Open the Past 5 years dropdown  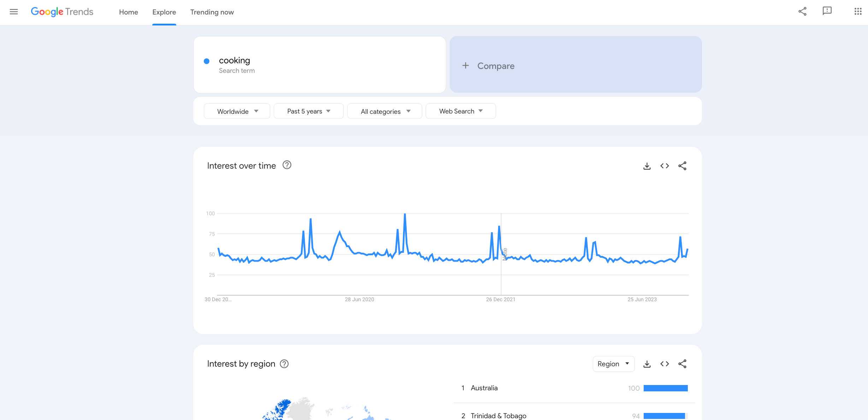308,111
